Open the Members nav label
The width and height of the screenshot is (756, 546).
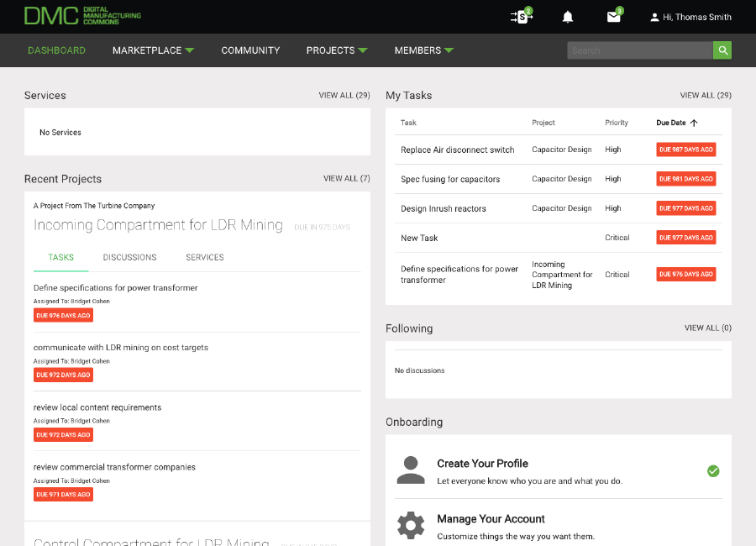417,50
